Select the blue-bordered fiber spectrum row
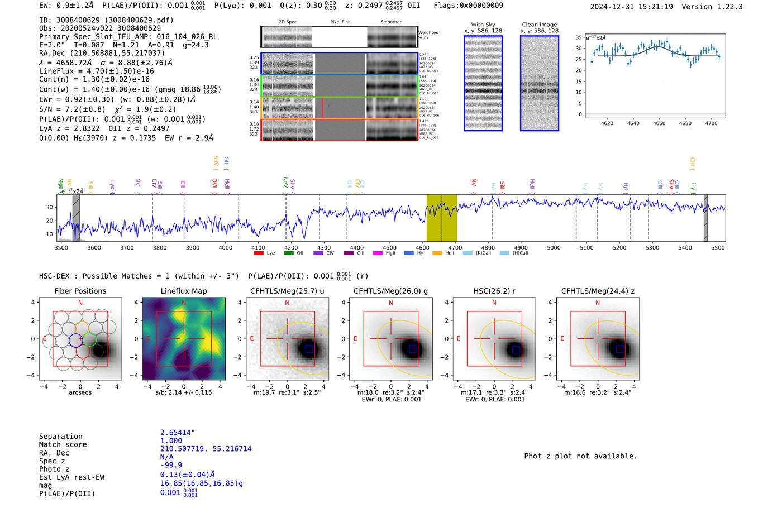 tap(340, 64)
